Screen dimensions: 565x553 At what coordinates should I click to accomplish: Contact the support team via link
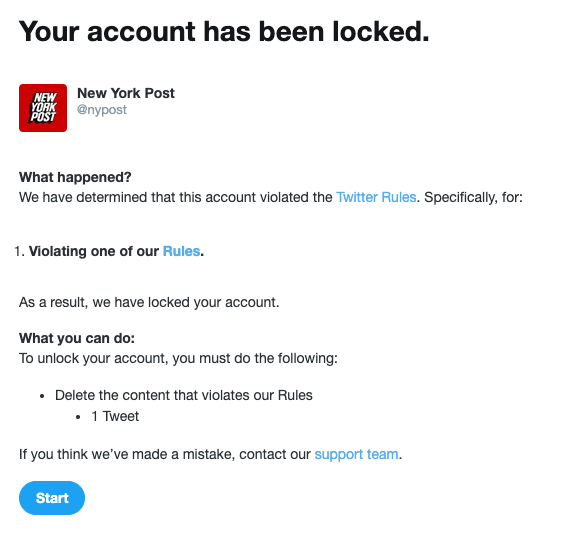(x=356, y=454)
